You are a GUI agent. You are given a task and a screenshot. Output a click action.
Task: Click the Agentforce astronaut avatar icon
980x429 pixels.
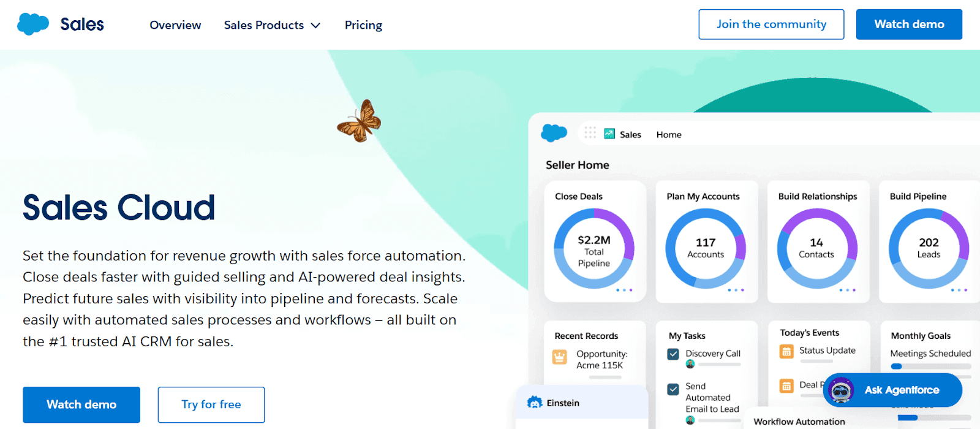point(841,390)
